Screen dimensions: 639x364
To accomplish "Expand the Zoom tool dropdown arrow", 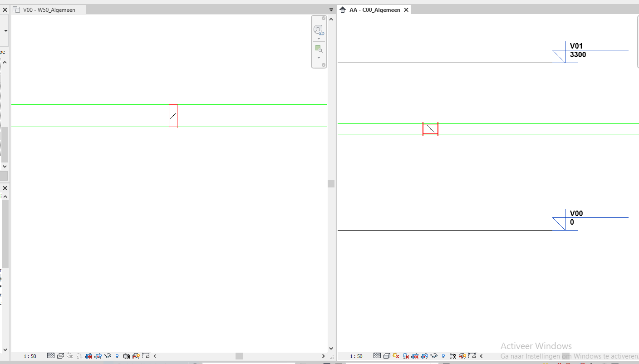I will pos(319,58).
